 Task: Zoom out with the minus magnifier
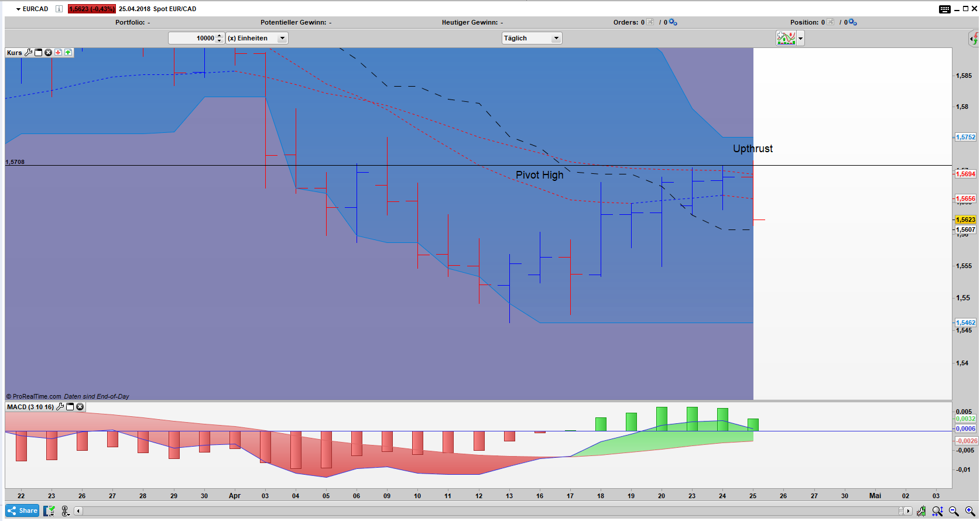[954, 511]
